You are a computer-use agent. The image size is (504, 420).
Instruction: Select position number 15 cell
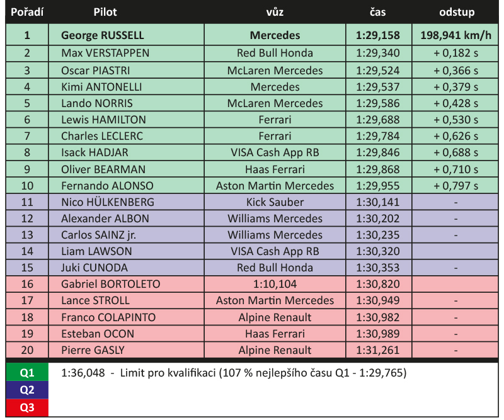click(x=26, y=268)
